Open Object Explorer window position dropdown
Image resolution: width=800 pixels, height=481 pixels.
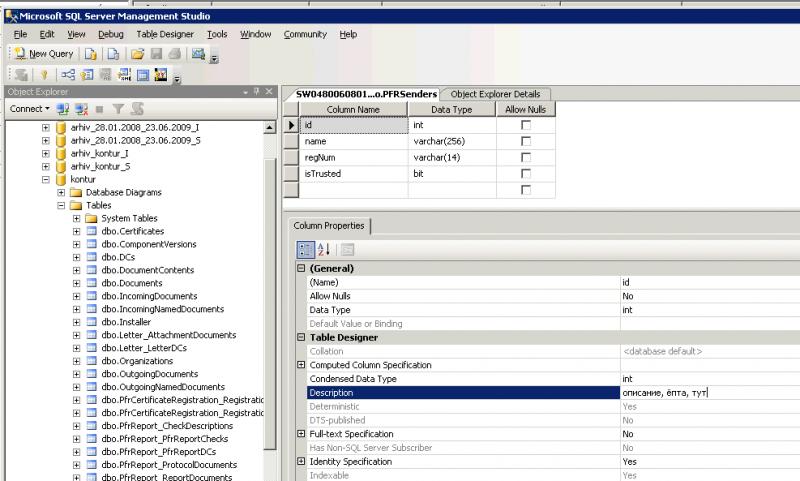[245, 92]
